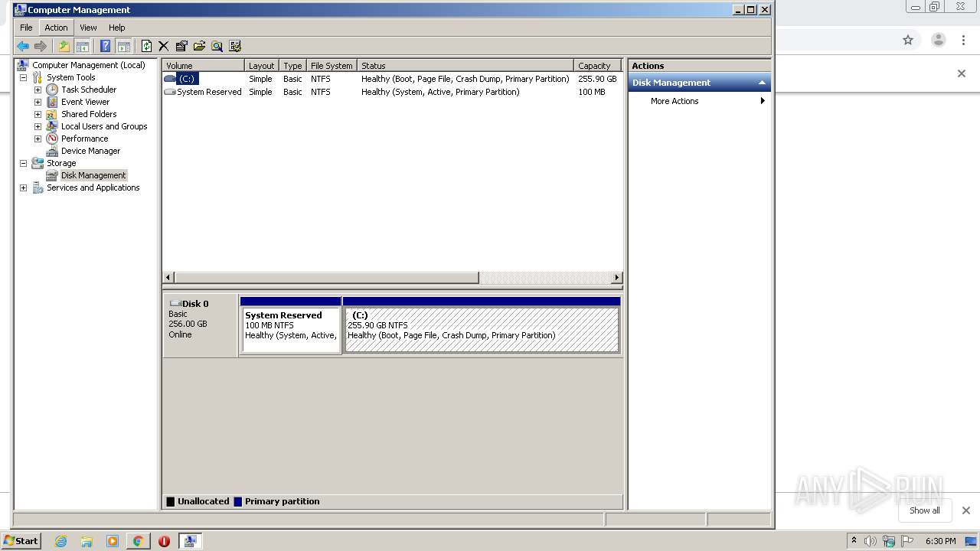Collapse the Storage expander
Viewport: 980px width, 551px height.
click(23, 163)
